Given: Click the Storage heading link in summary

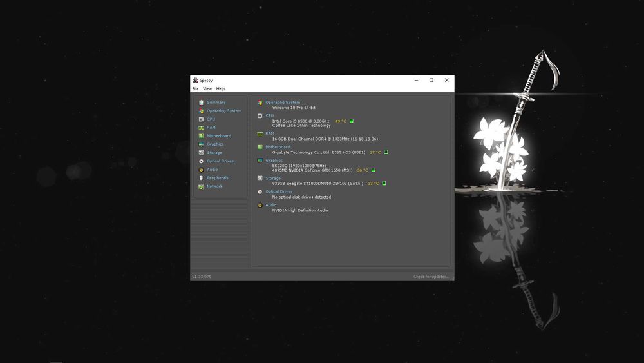Looking at the screenshot, I should pos(273,179).
